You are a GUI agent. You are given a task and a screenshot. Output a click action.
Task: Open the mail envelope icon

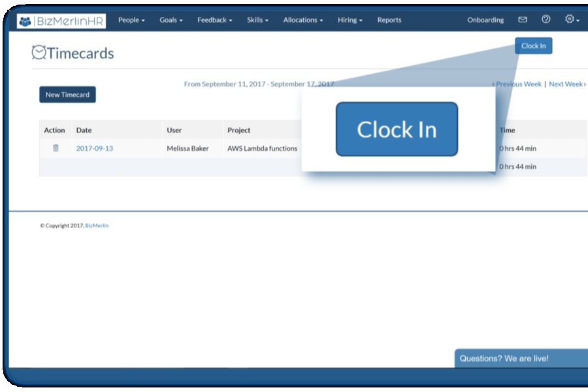point(523,20)
